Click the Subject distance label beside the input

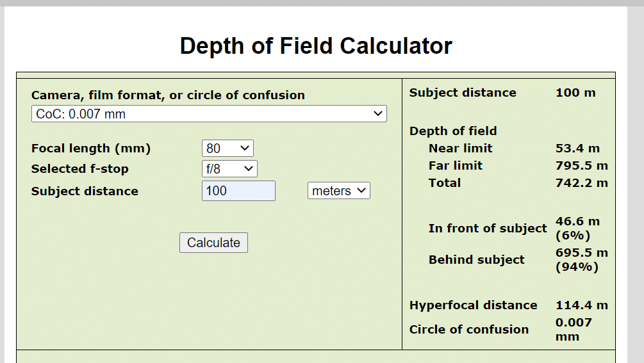pos(85,191)
